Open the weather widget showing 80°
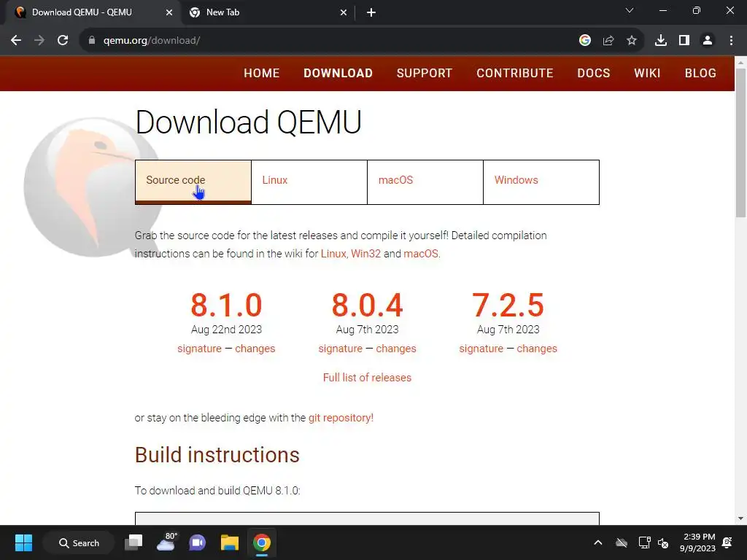747x560 pixels. click(166, 542)
